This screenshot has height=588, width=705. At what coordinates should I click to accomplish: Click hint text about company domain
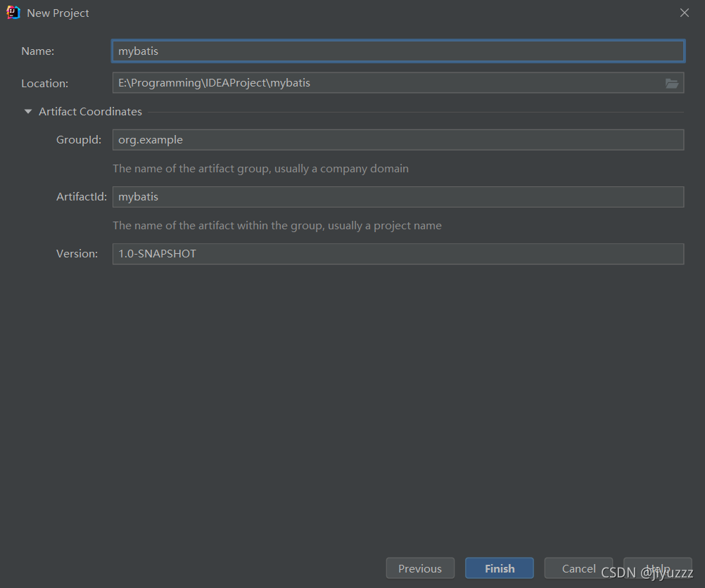click(261, 169)
